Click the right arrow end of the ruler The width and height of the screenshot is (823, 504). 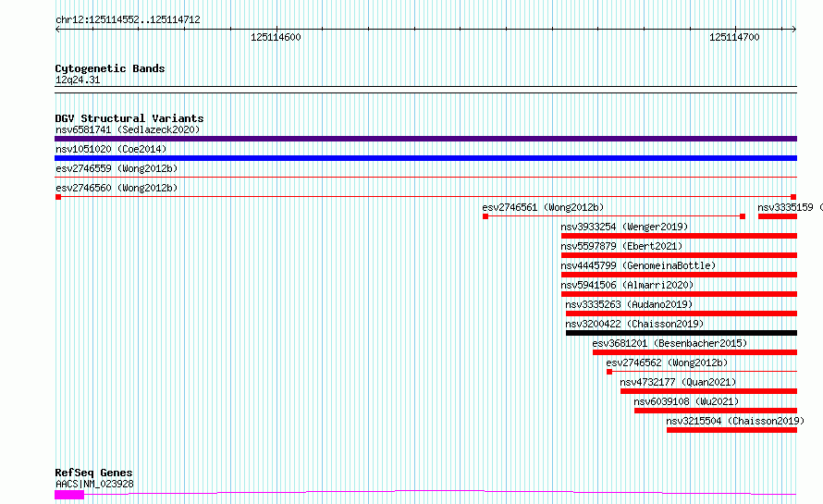pyautogui.click(x=794, y=30)
